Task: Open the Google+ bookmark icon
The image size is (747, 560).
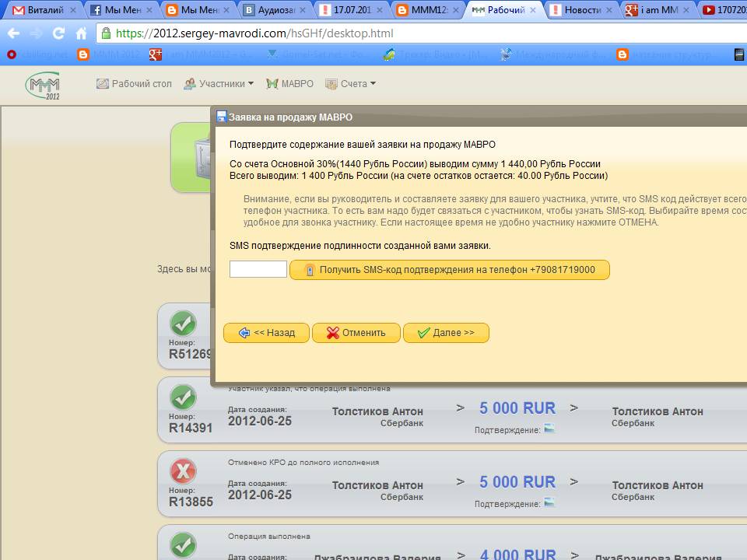Action: [x=156, y=54]
